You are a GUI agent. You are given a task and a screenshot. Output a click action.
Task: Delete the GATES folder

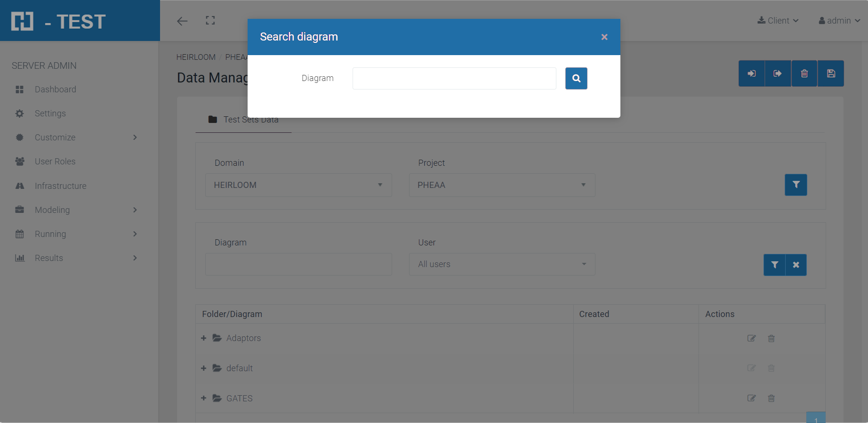point(771,399)
